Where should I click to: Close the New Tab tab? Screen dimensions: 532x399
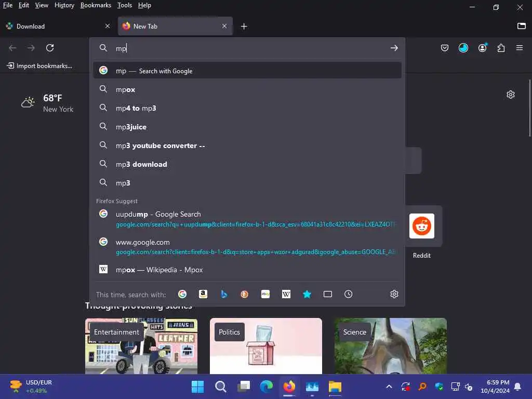click(x=224, y=26)
